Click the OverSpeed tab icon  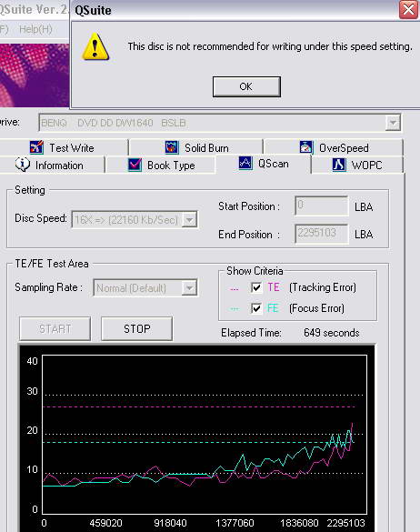[305, 147]
